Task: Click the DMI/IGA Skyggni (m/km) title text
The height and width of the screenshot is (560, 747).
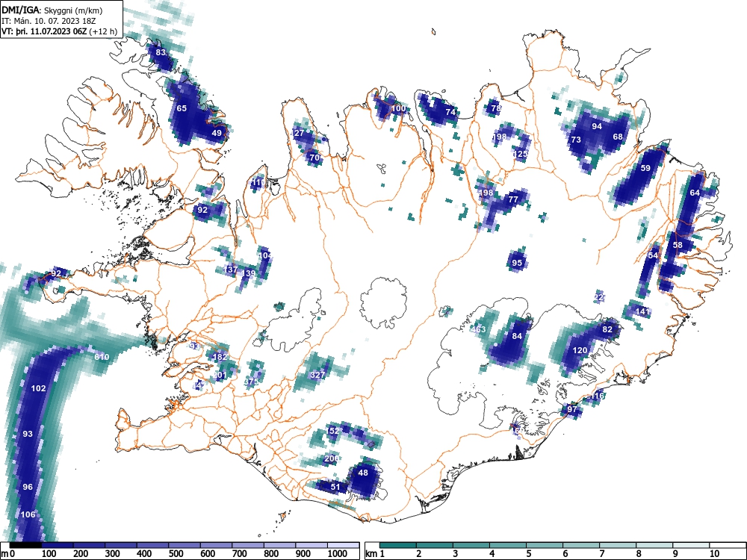Action: click(52, 10)
